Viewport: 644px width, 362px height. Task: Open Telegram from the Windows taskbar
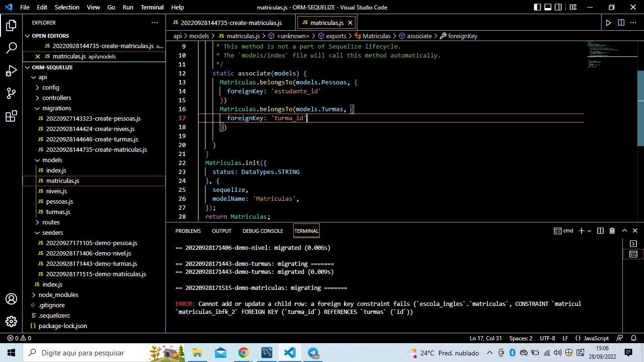(x=313, y=353)
